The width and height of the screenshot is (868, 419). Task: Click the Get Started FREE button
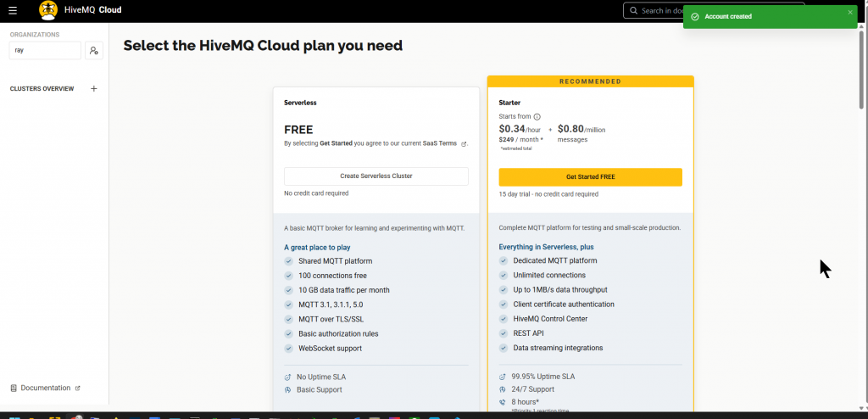[x=590, y=176]
